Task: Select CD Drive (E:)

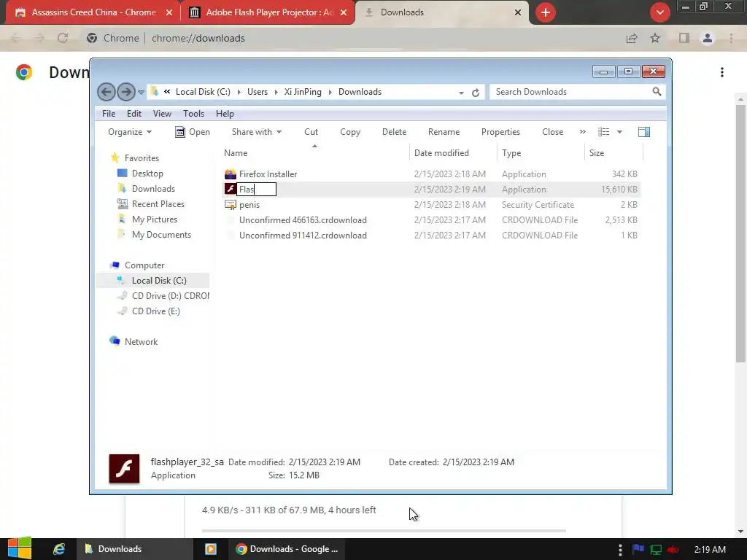Action: (155, 311)
